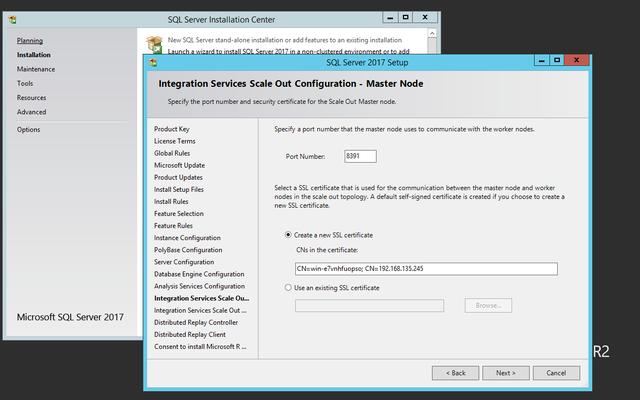
Task: Select Distributed Replay Client step
Action: point(190,335)
